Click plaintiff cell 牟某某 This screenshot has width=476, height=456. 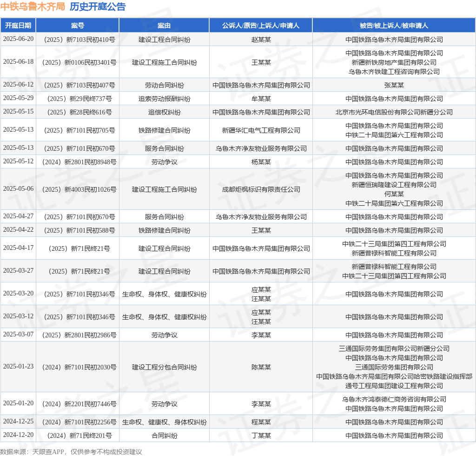[x=261, y=99]
